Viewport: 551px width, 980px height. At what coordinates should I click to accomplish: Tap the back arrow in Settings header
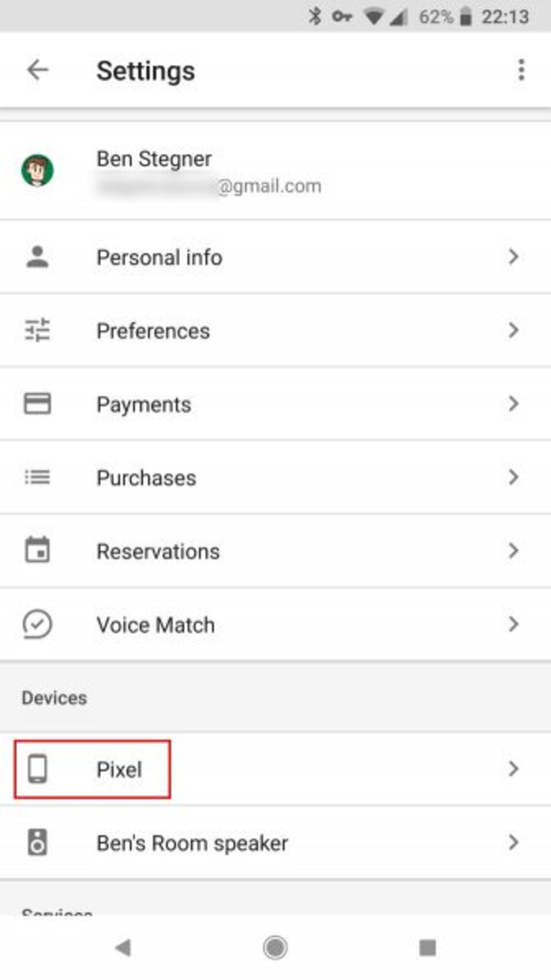click(x=38, y=70)
